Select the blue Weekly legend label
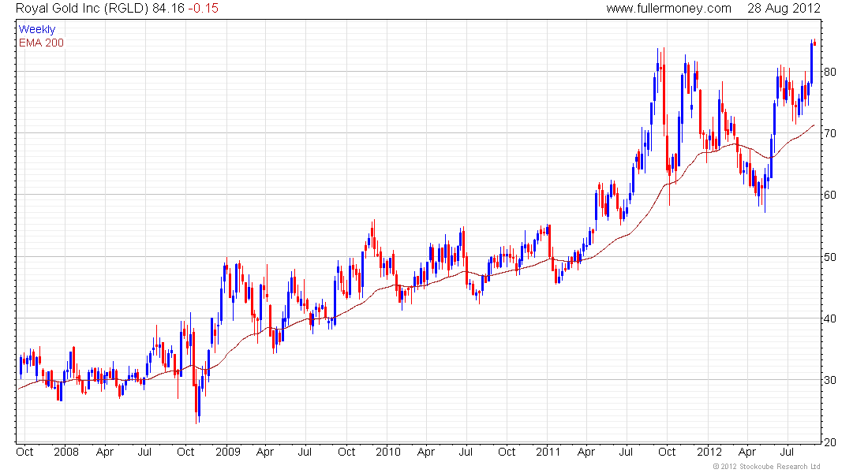The image size is (868, 473). coord(37,29)
